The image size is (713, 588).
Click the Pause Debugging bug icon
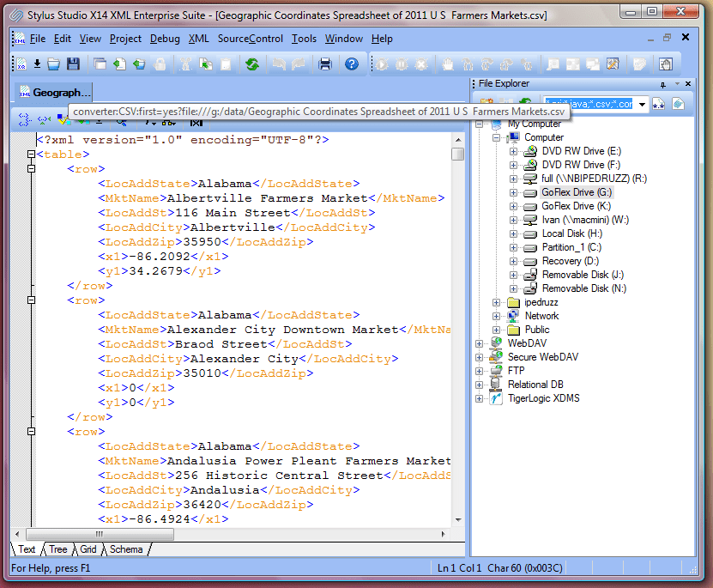(402, 64)
